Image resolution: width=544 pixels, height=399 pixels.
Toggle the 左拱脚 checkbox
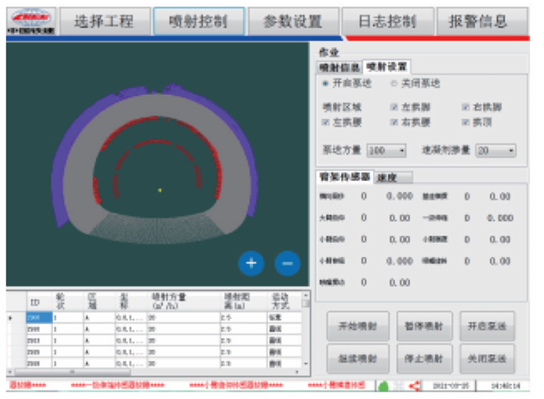[x=394, y=107]
